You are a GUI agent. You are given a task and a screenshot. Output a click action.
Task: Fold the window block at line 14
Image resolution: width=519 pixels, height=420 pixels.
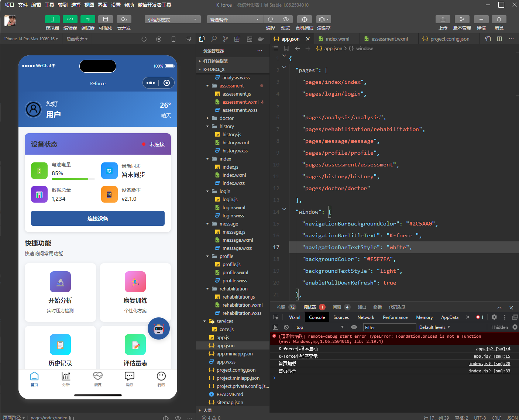pyautogui.click(x=284, y=209)
